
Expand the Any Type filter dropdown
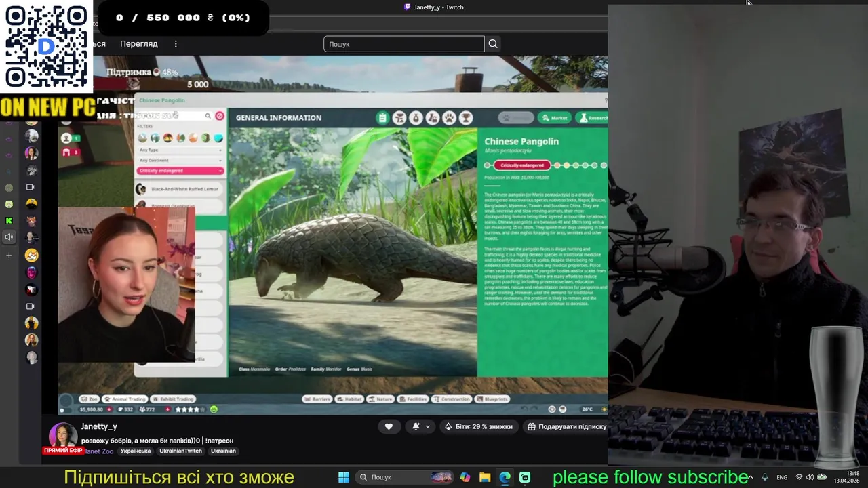coord(180,150)
